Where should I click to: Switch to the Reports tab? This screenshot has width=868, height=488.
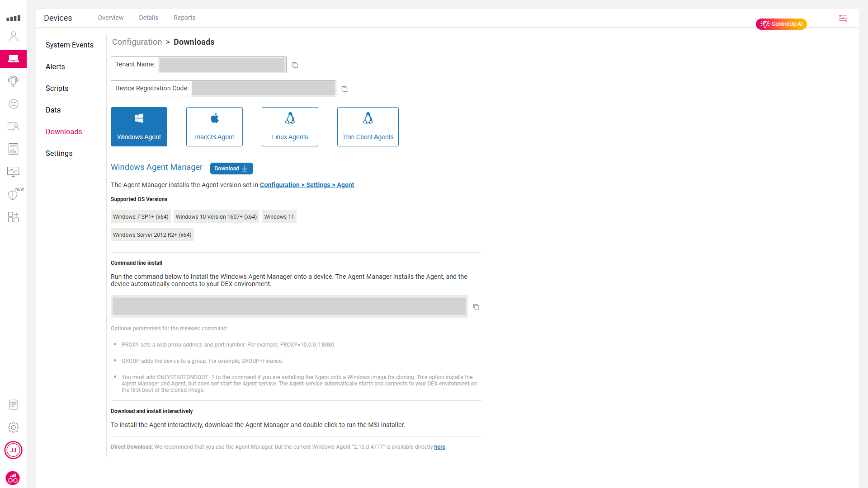click(184, 18)
